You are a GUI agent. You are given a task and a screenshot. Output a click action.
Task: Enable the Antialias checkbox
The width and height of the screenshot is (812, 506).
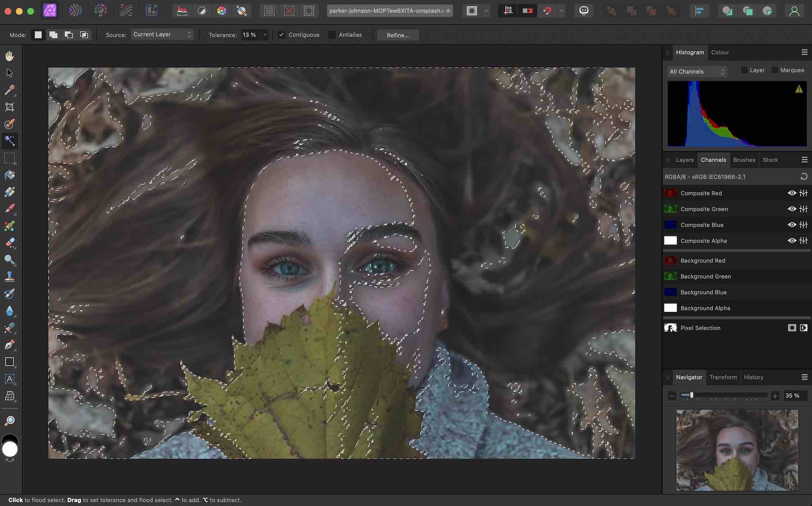332,34
